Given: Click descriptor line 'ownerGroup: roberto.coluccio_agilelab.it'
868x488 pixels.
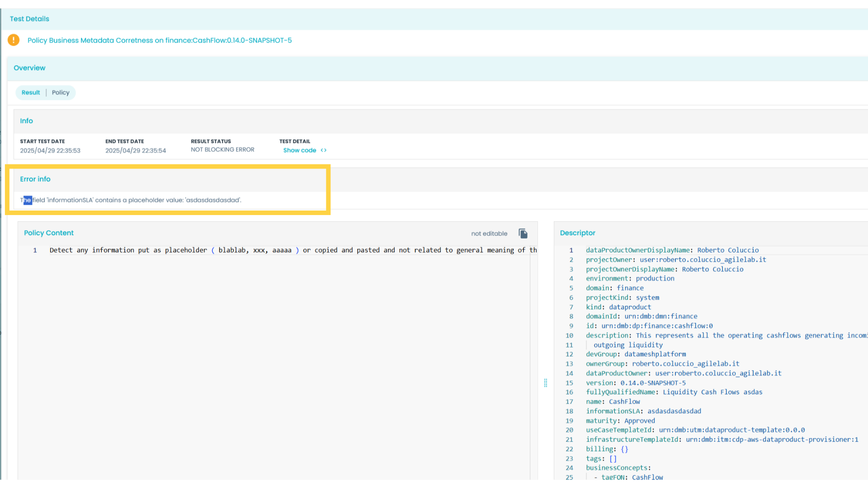Looking at the screenshot, I should pyautogui.click(x=663, y=364).
